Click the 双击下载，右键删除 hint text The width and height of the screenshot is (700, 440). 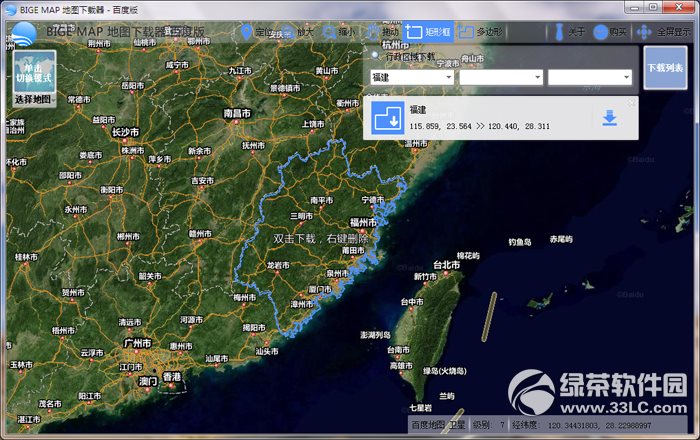click(x=321, y=239)
